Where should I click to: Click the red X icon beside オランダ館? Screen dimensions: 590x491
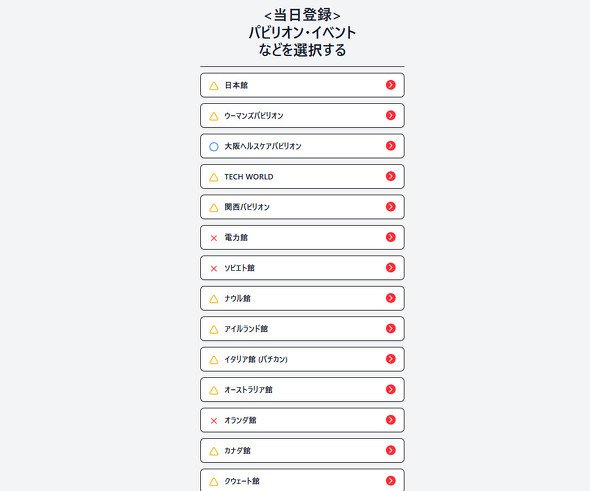[x=214, y=421]
